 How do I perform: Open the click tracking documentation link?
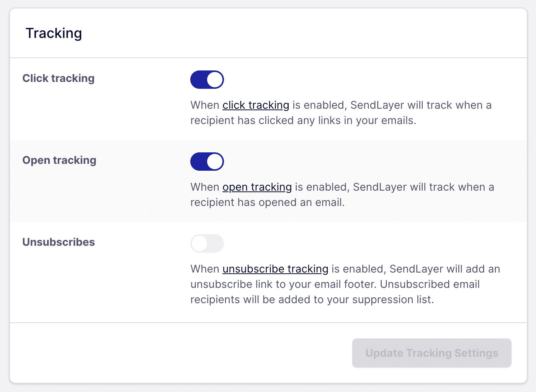click(256, 105)
